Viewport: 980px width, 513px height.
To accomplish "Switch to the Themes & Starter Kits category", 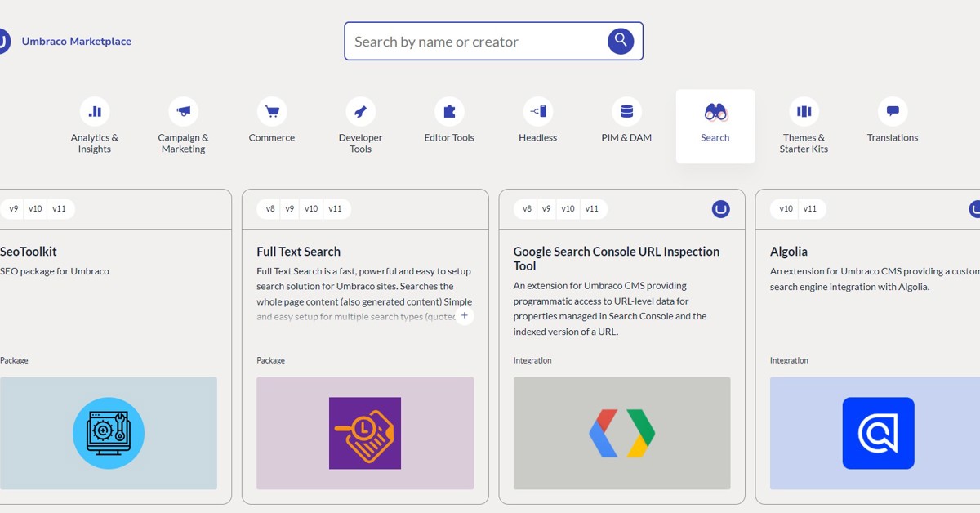I will (803, 110).
